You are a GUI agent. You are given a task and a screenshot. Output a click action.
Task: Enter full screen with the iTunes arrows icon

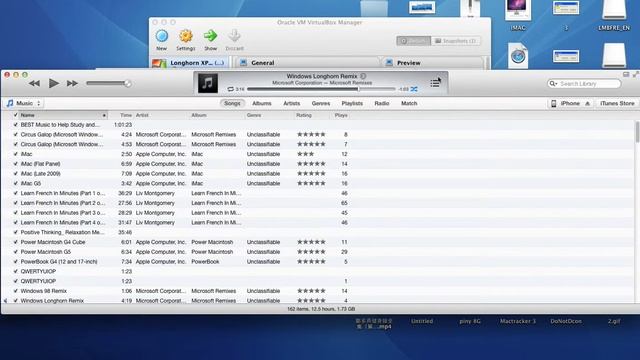pos(636,74)
